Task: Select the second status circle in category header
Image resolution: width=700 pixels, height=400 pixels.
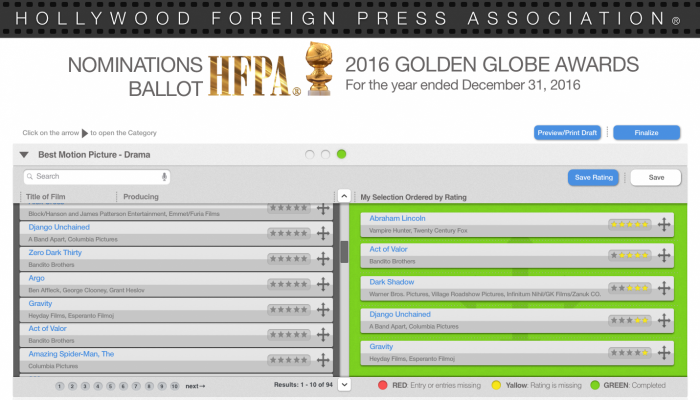Action: (325, 154)
